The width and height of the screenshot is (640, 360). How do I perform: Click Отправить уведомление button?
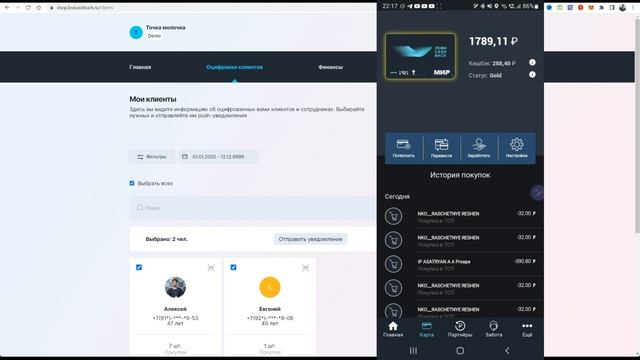point(310,239)
